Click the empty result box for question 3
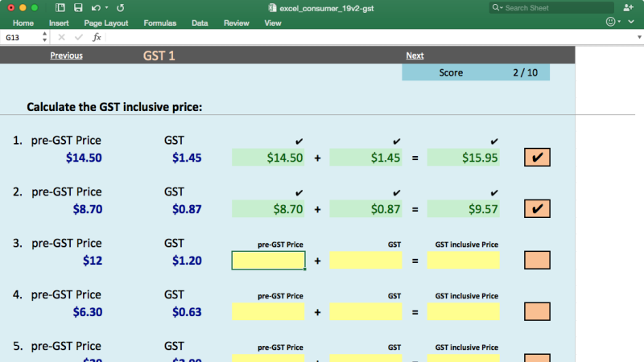644x362 pixels. click(x=537, y=260)
